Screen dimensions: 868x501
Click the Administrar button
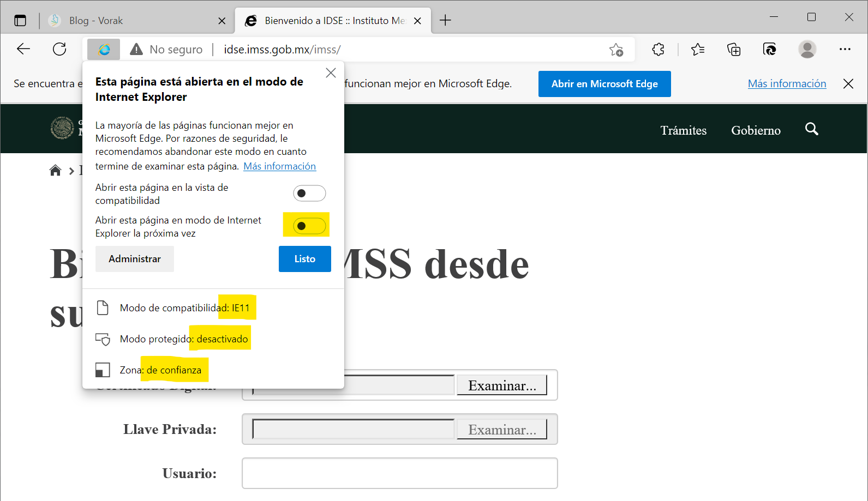coord(135,259)
